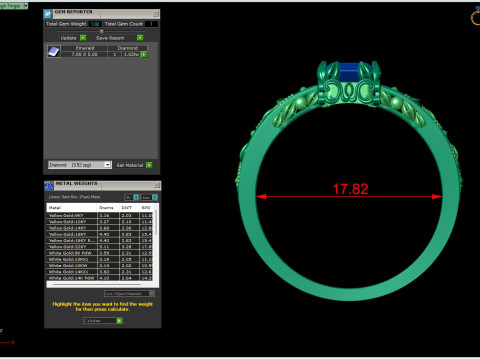Click the green Set Material arrow

pyautogui.click(x=149, y=165)
